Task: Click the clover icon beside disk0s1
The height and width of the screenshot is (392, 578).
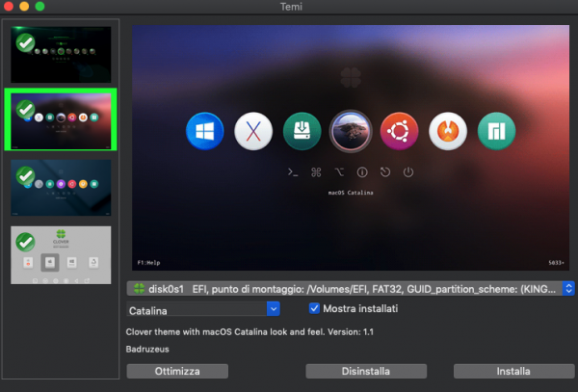Action: [x=139, y=289]
